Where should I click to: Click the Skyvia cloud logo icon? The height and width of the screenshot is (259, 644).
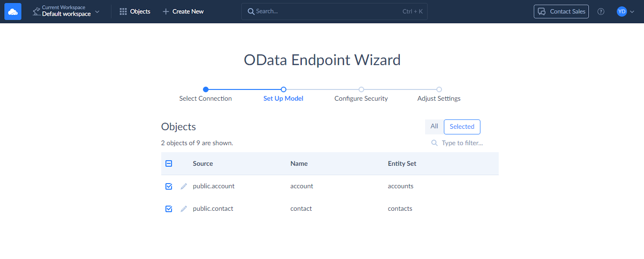point(13,12)
